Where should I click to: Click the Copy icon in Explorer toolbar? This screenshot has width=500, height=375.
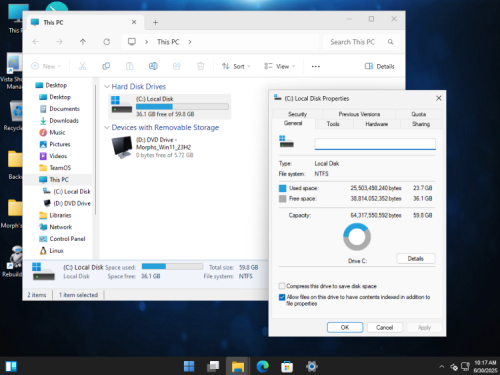click(106, 66)
